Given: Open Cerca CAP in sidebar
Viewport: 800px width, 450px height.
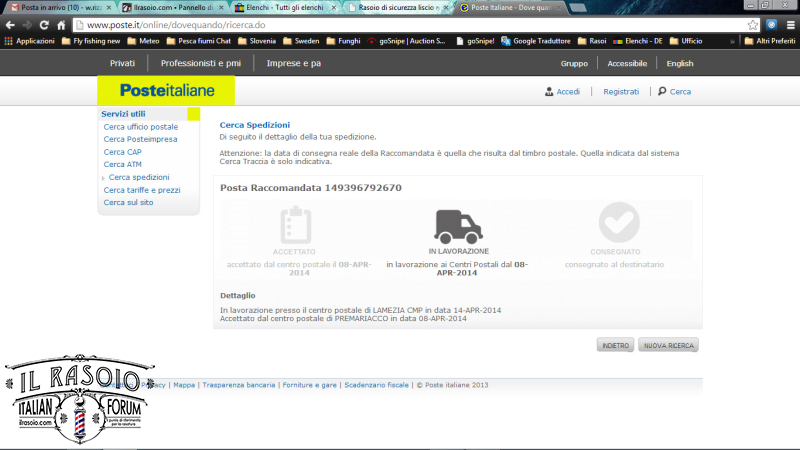Looking at the screenshot, I should pyautogui.click(x=122, y=152).
